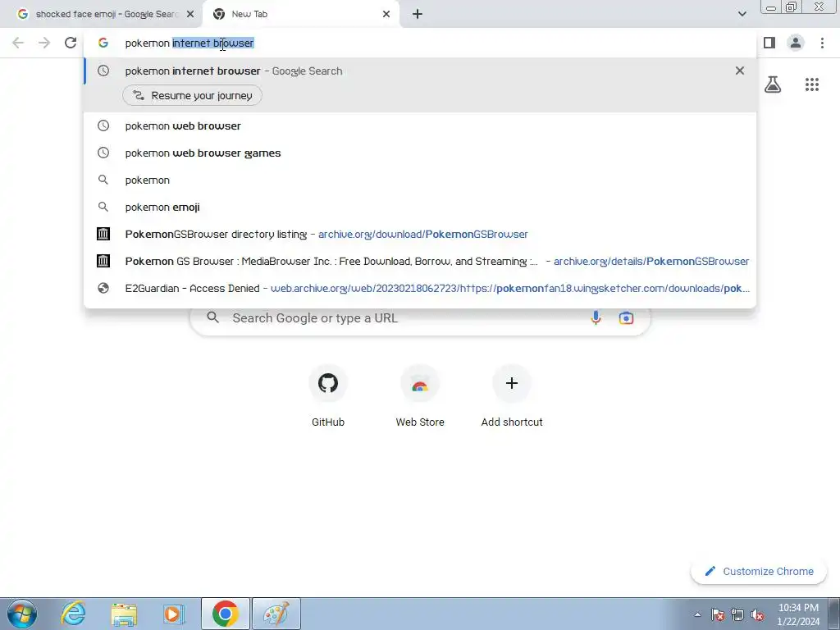Start voice search with the microphone icon
Image resolution: width=840 pixels, height=630 pixels.
(x=596, y=318)
